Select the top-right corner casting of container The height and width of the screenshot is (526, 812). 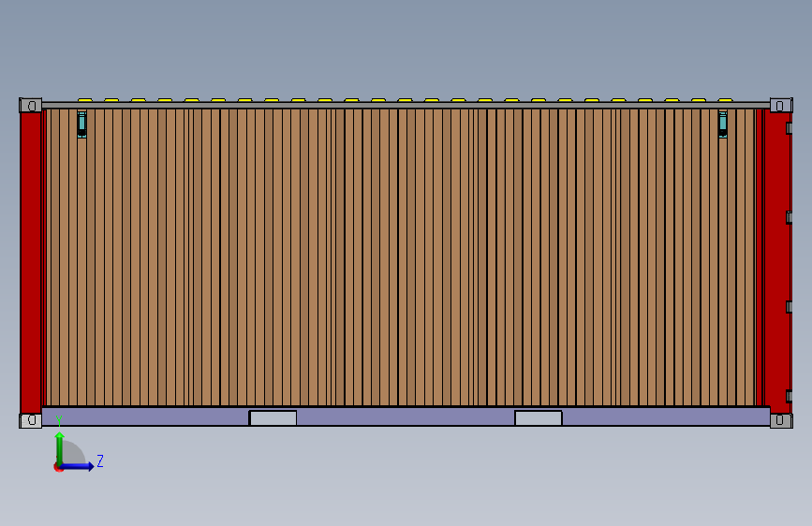click(781, 105)
